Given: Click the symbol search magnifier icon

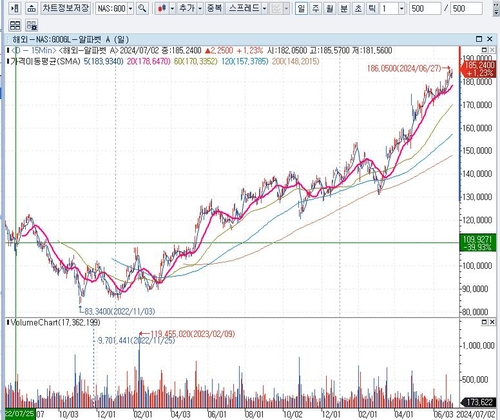Looking at the screenshot, I should tap(142, 9).
